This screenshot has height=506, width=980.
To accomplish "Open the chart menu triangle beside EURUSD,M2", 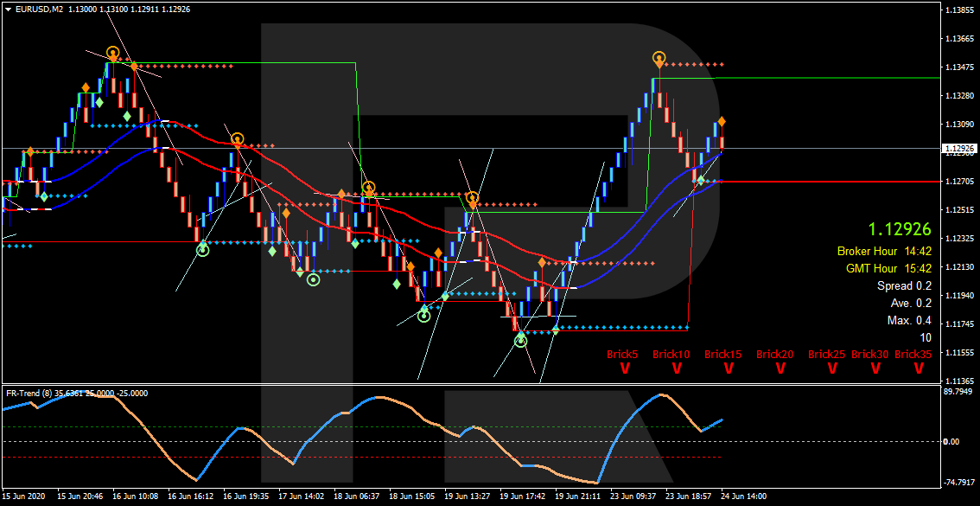I will click(x=8, y=10).
